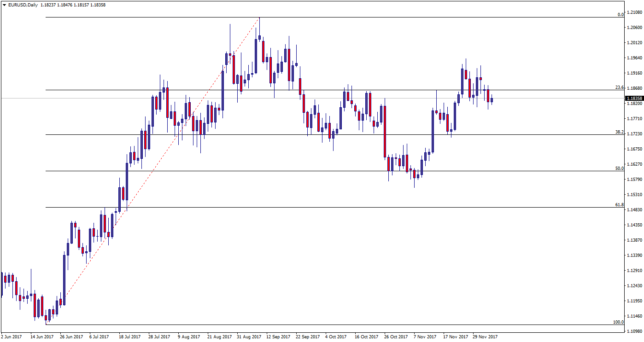Select the 0.0 Fibonacci level label
The height and width of the screenshot is (342, 644).
(620, 15)
